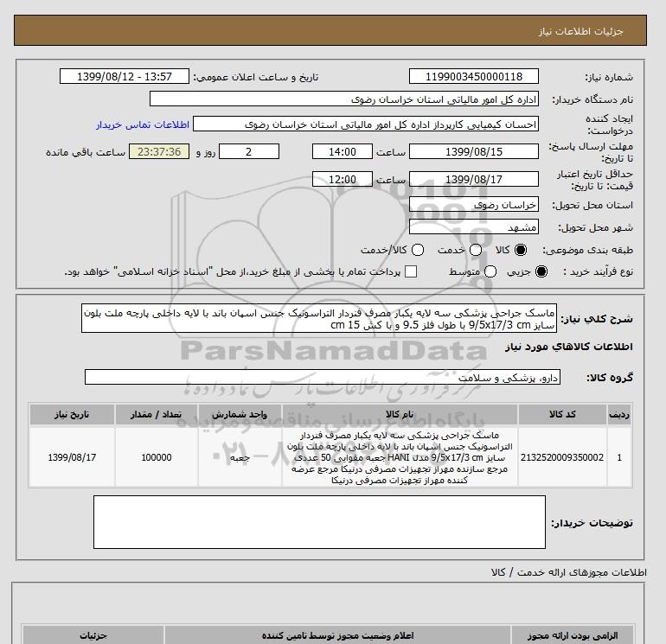Click the delivery province field خراسان رضوی
This screenshot has width=666, height=644.
click(x=474, y=205)
